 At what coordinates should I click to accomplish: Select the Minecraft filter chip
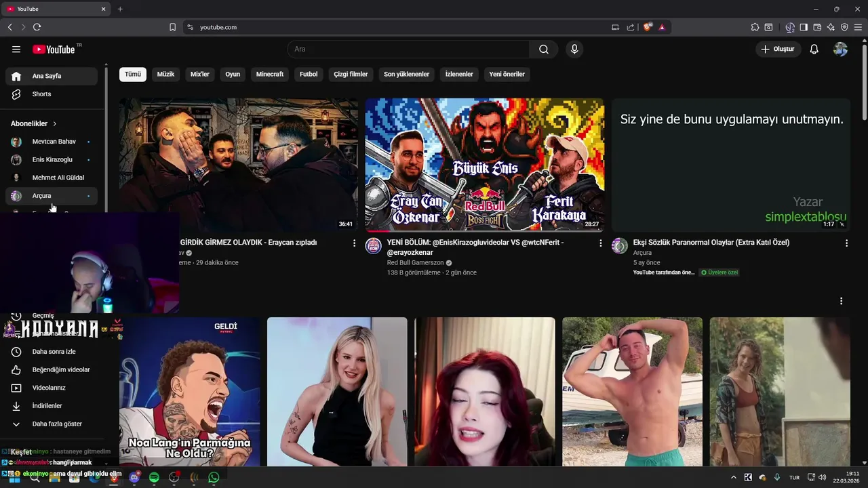[270, 74]
